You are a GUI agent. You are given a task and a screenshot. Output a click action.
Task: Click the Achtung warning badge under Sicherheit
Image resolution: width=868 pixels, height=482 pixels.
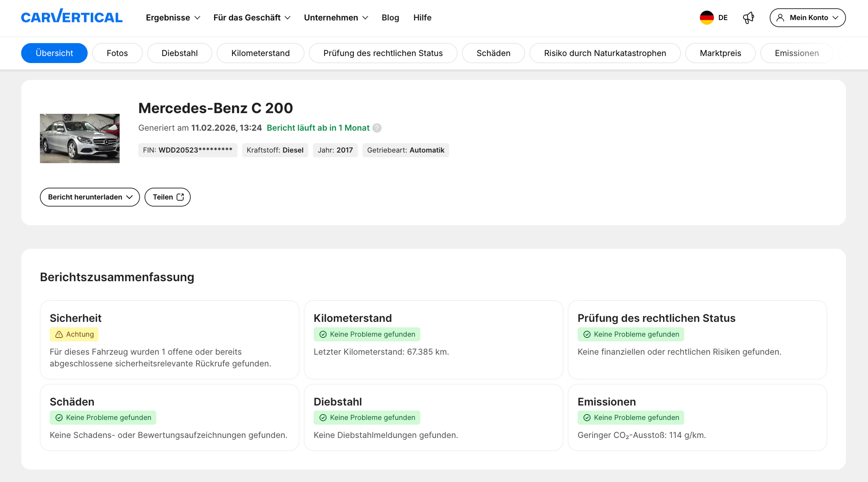(x=74, y=334)
